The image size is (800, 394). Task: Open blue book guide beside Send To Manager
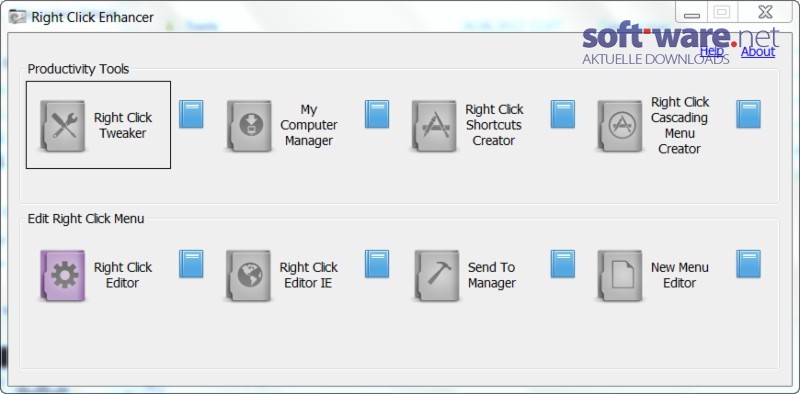click(x=563, y=264)
